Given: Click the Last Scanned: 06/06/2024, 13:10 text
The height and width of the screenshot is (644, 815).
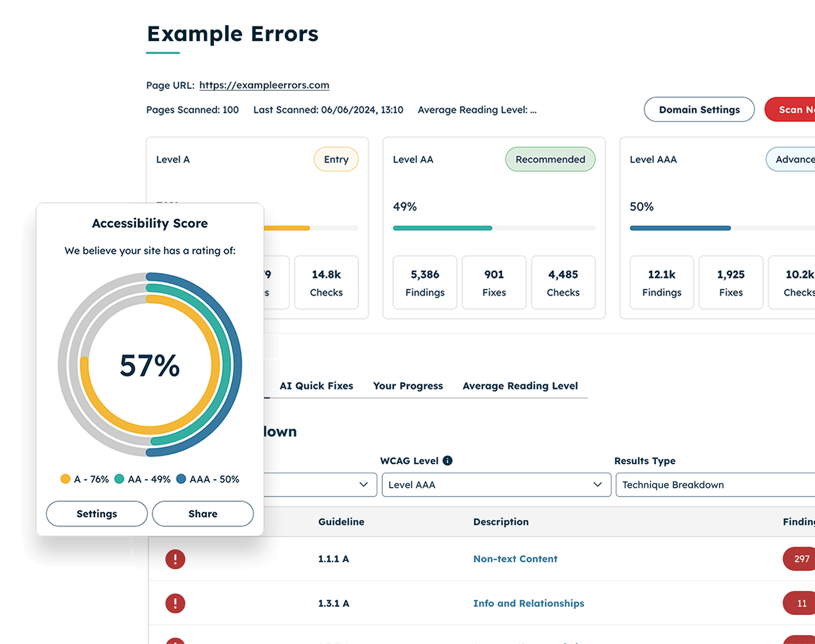Looking at the screenshot, I should 328,110.
